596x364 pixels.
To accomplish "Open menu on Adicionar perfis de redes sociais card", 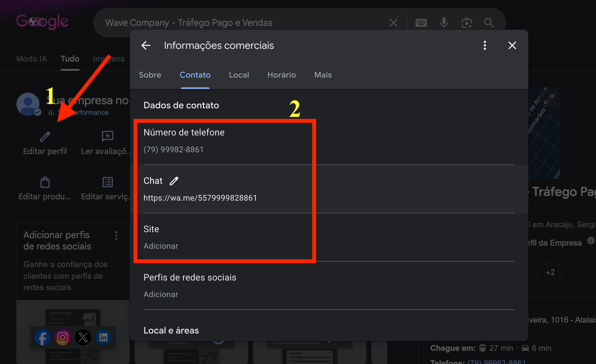I will (116, 236).
